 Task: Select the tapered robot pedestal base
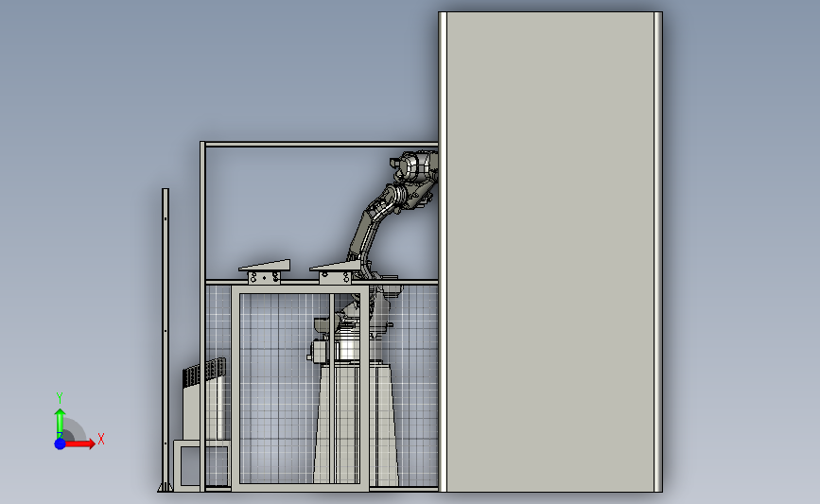click(x=356, y=424)
